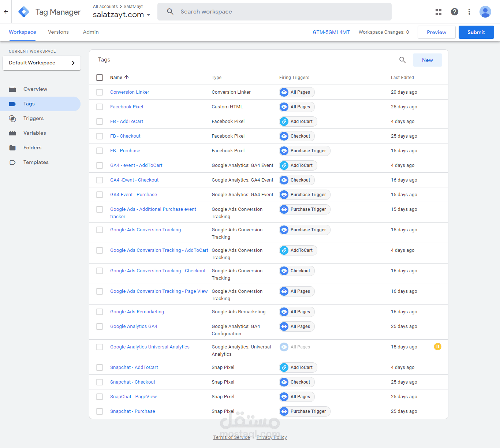This screenshot has height=448, width=500.
Task: Check the Conversion Linker row checkbox
Action: point(100,92)
